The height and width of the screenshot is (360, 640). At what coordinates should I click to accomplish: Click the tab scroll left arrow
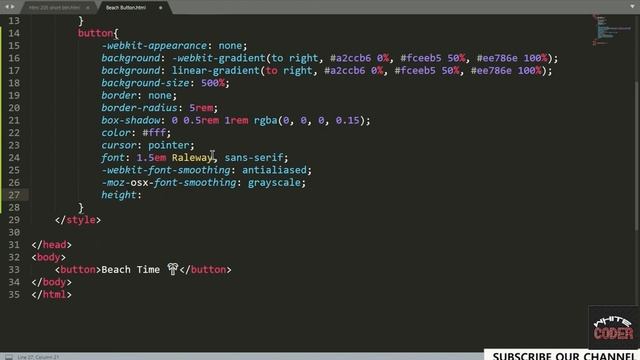pos(6,7)
